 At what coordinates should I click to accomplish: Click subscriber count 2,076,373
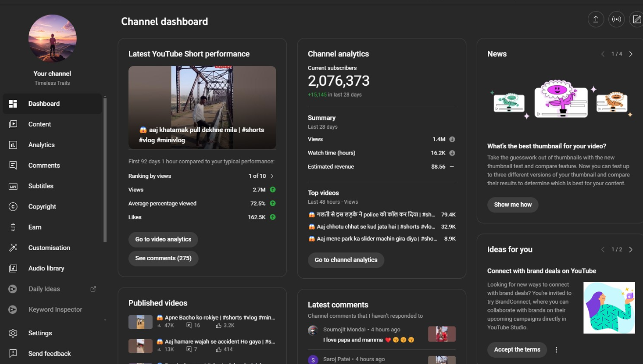coord(339,81)
